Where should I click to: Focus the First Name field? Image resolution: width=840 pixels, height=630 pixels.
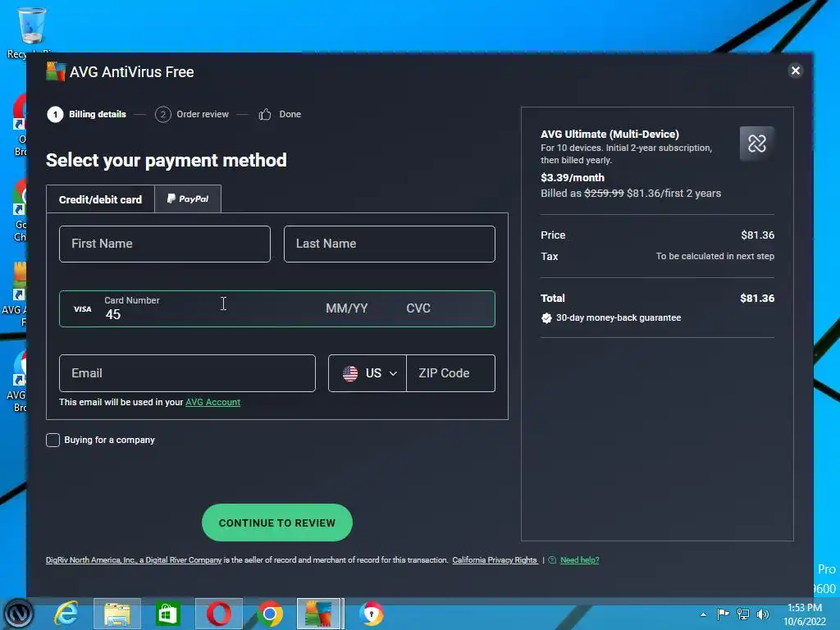tap(164, 244)
